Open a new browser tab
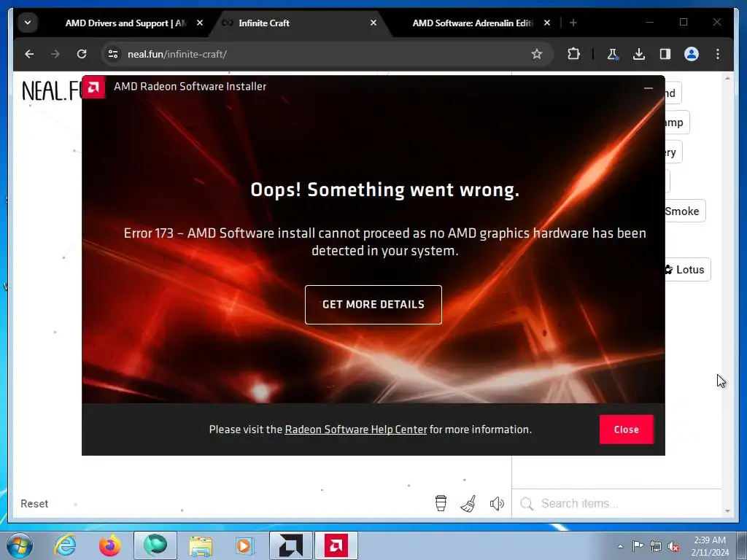 (573, 23)
